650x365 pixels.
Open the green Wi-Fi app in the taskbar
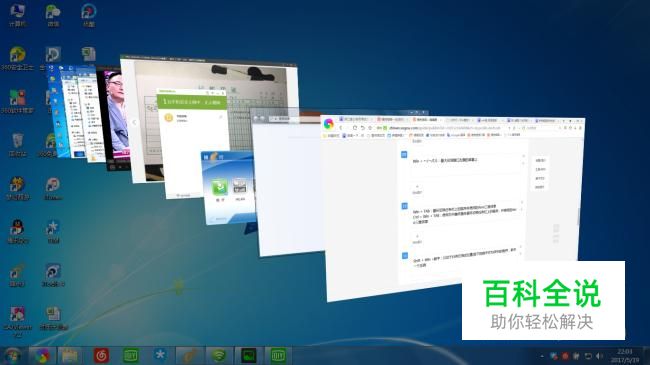point(219,356)
